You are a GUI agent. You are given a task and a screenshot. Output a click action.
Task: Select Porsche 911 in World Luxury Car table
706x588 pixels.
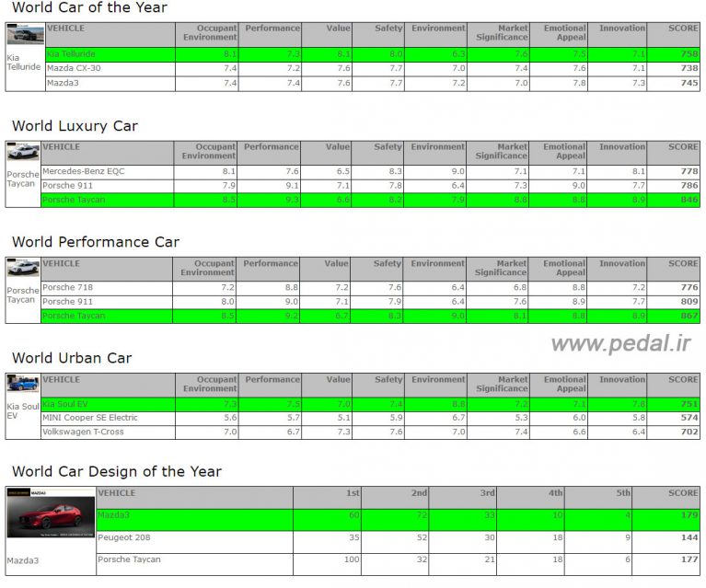tap(67, 186)
